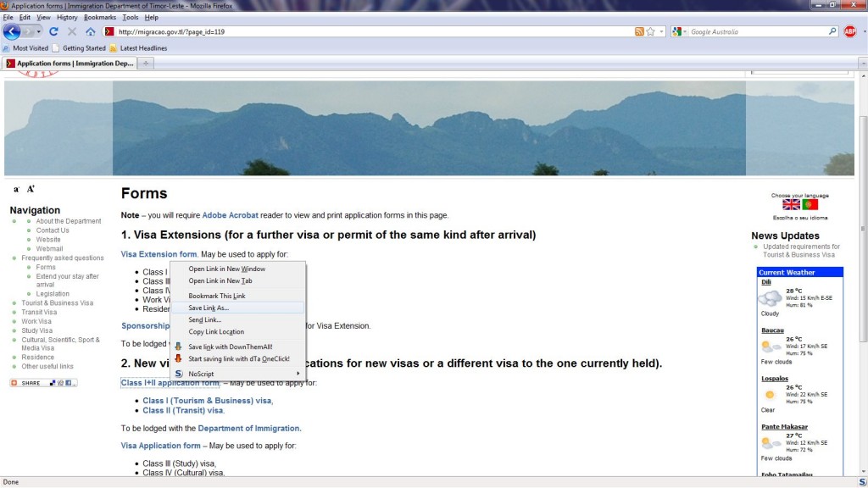Open the Pante Makasar weather link

tap(784, 427)
